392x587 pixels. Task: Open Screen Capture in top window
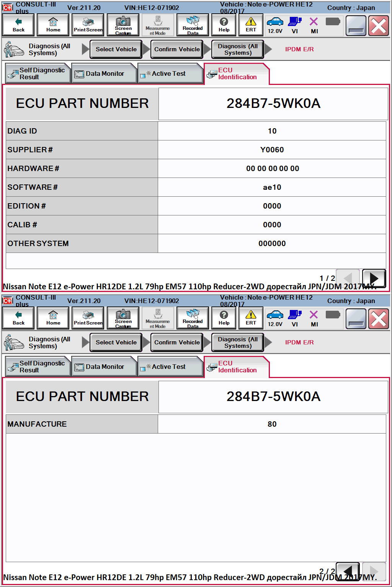(123, 25)
